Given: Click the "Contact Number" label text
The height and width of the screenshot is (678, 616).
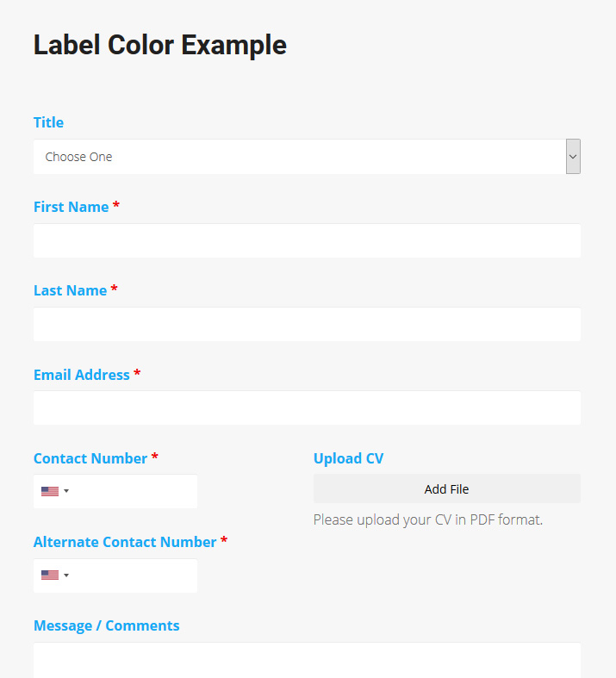Looking at the screenshot, I should click(x=90, y=458).
